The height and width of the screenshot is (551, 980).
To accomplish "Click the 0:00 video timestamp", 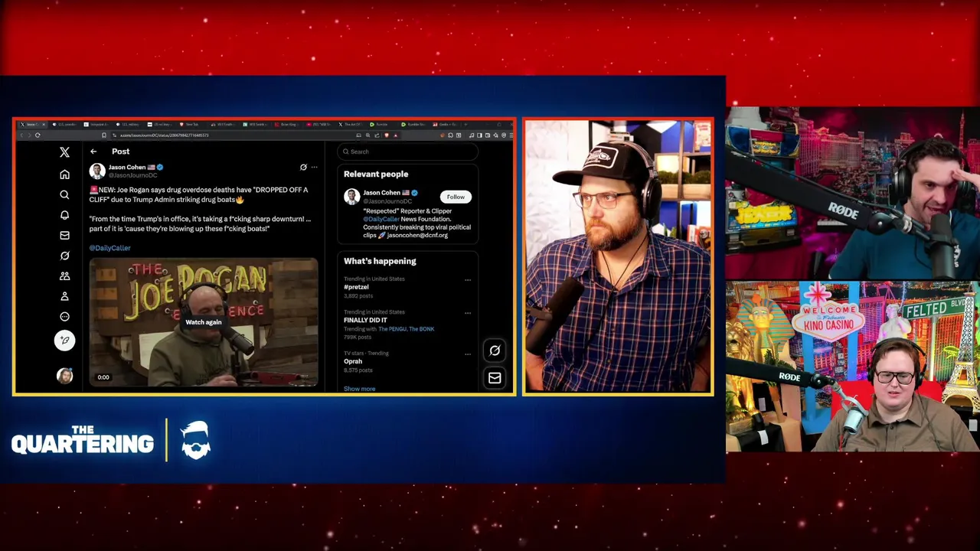I will pyautogui.click(x=103, y=377).
